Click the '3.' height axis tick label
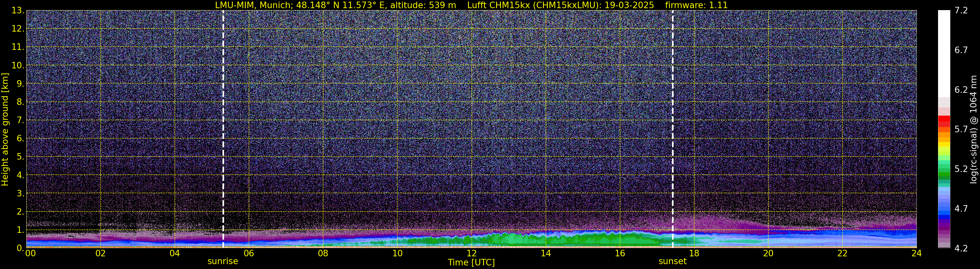 [20, 193]
